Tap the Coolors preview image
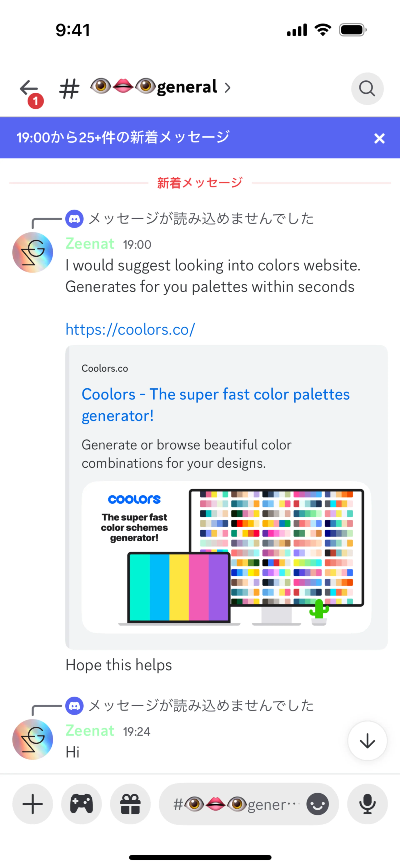Viewport: 400px width, 868px height. point(226,557)
